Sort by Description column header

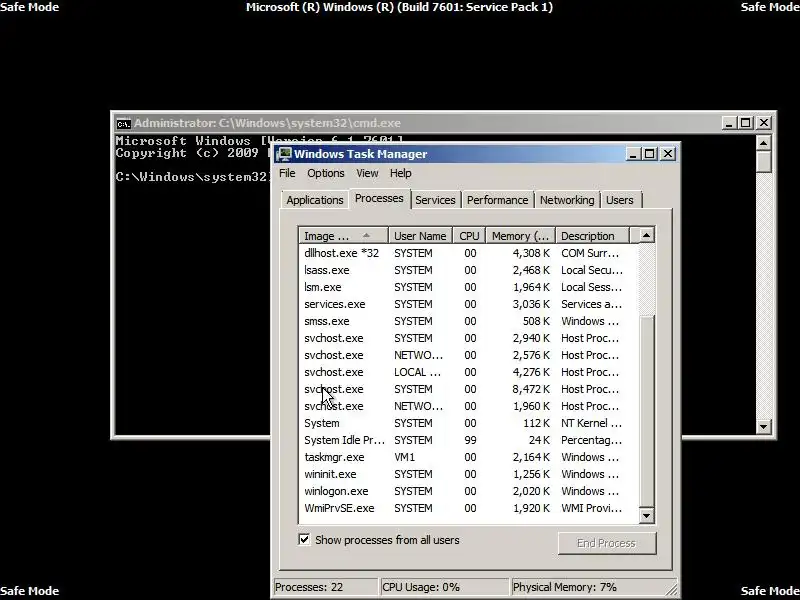pos(593,236)
